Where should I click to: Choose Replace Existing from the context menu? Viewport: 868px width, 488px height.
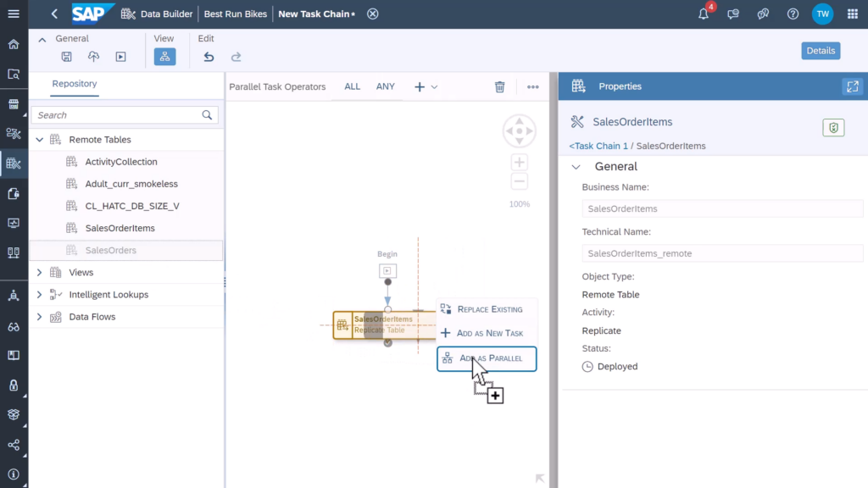click(487, 309)
